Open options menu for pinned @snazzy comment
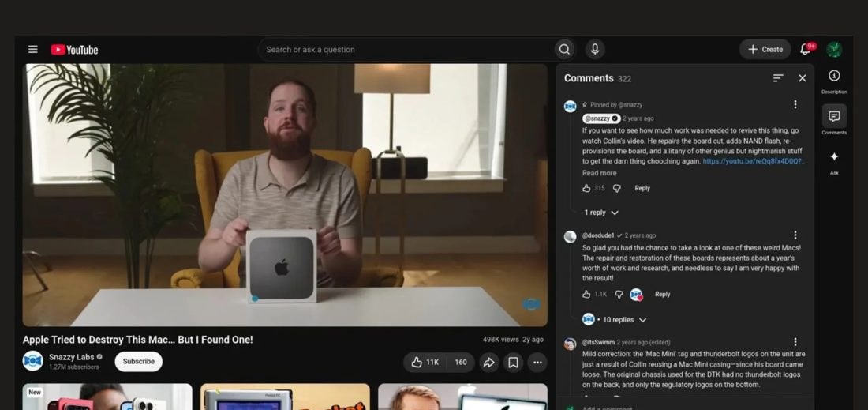 [x=795, y=104]
